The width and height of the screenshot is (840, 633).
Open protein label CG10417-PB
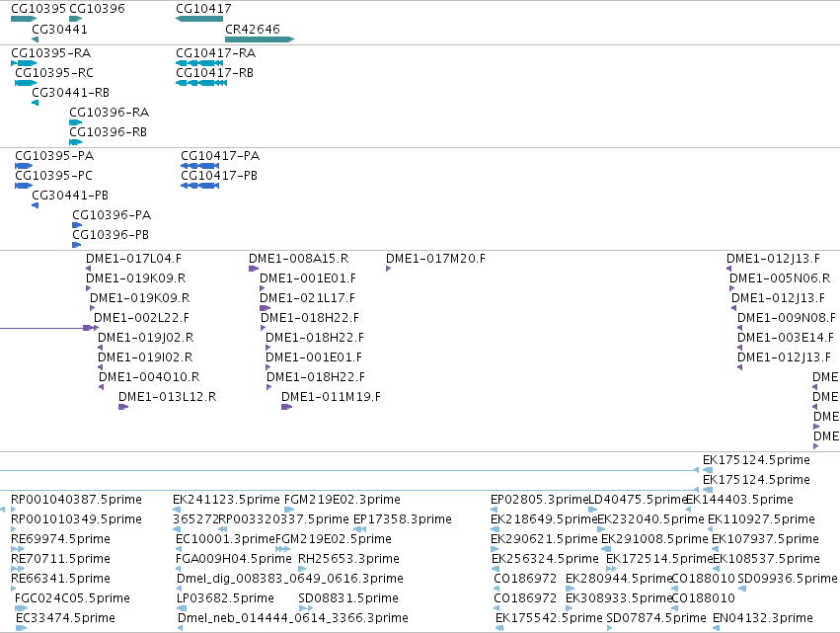pos(219,176)
